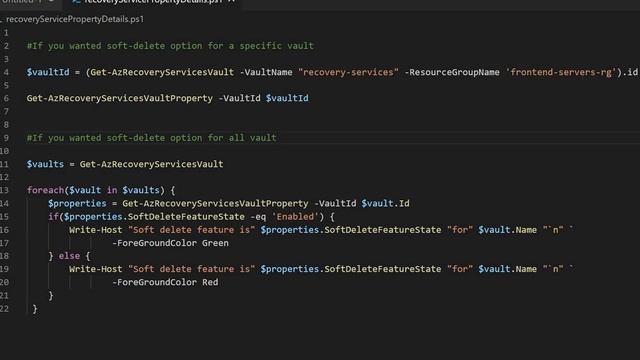640x360 pixels.
Task: Click the $vaultId argument on line 6
Action: 287,98
